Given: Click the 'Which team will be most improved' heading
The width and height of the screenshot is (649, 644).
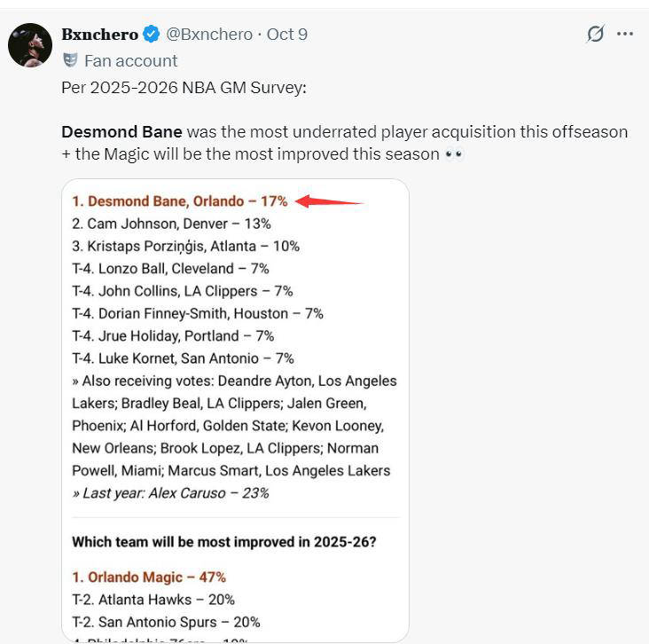Looking at the screenshot, I should tap(224, 541).
